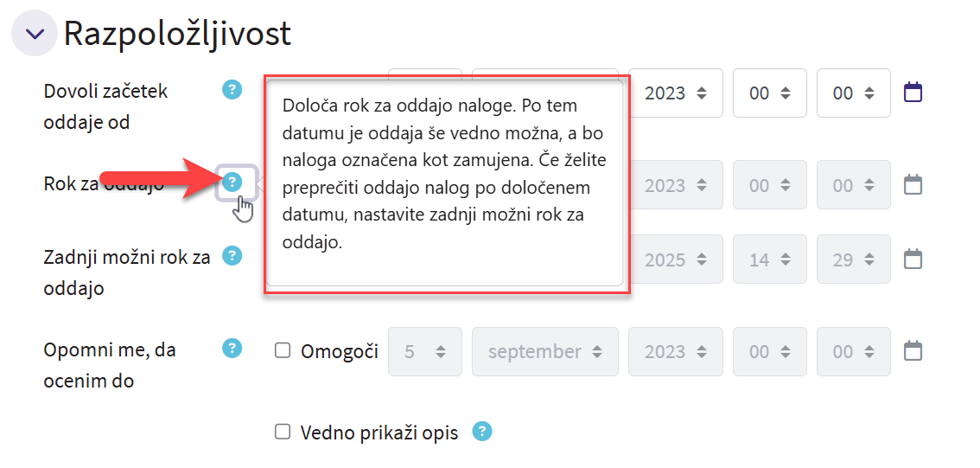Open calendar picker for Zadnji možni rok row
The width and height of the screenshot is (980, 468).
(913, 259)
